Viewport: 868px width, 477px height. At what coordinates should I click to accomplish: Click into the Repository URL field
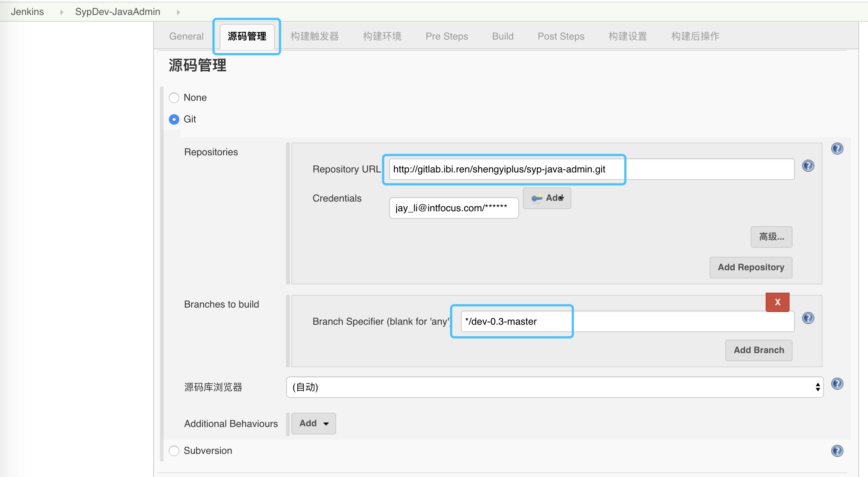[592, 169]
